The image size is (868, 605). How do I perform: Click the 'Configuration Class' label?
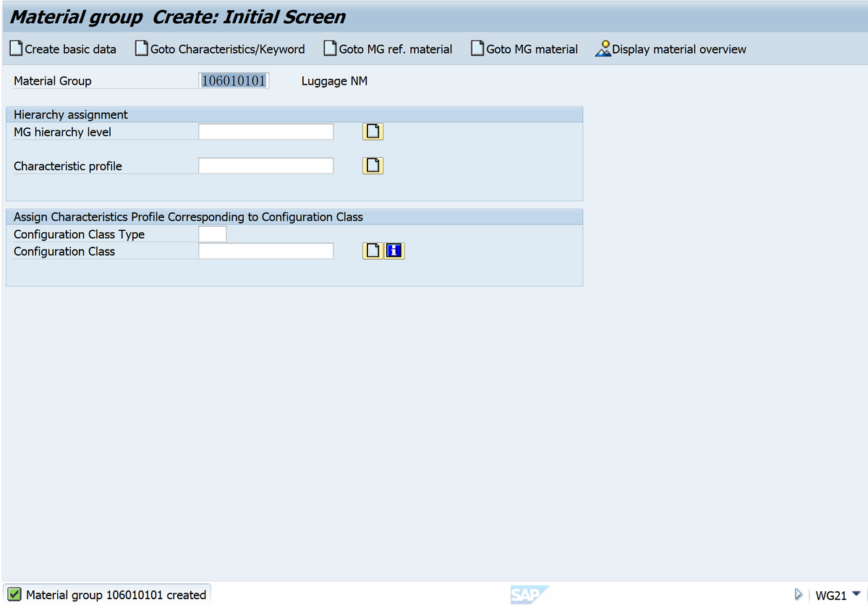click(x=64, y=252)
